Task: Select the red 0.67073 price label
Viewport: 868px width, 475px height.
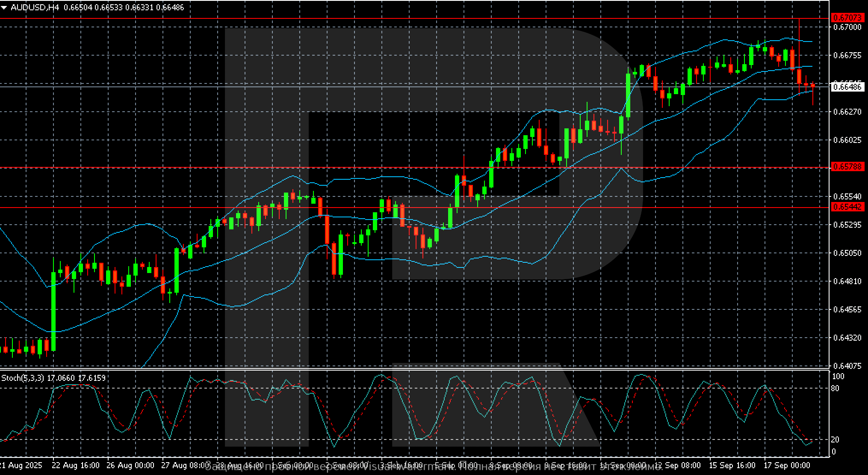Action: (x=847, y=18)
